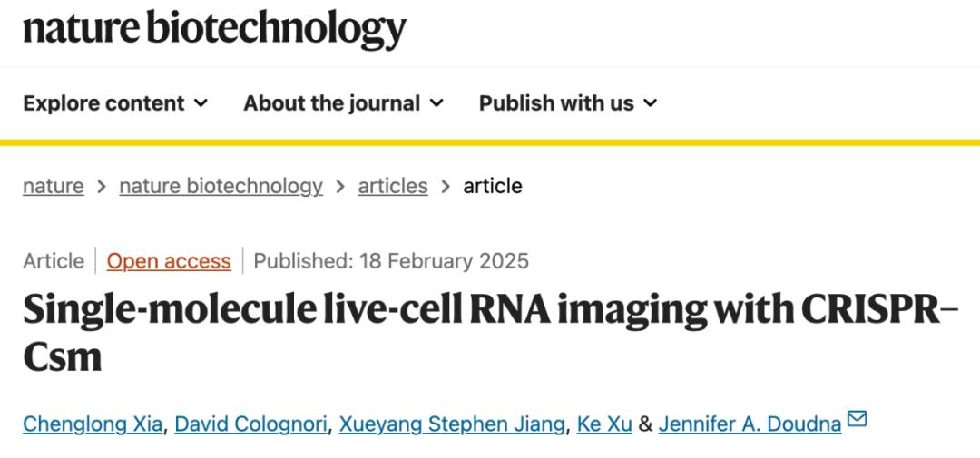The width and height of the screenshot is (980, 458).
Task: Click the article title heading
Action: pyautogui.click(x=490, y=333)
